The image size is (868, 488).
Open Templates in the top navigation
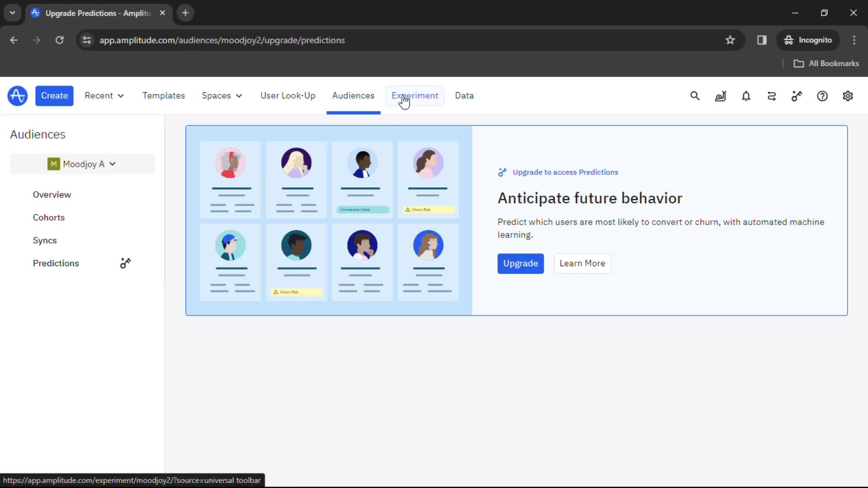164,96
